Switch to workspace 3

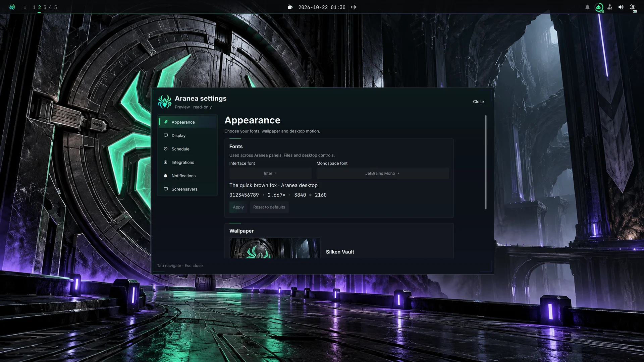tap(45, 7)
